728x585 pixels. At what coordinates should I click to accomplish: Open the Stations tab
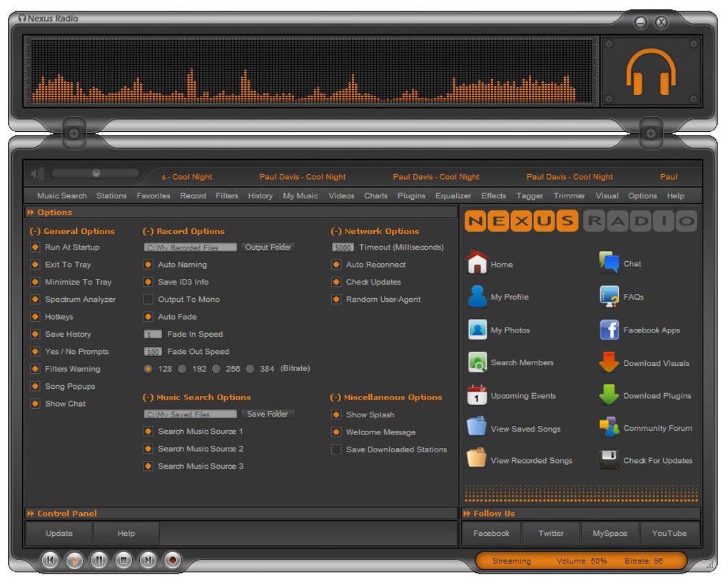click(111, 195)
